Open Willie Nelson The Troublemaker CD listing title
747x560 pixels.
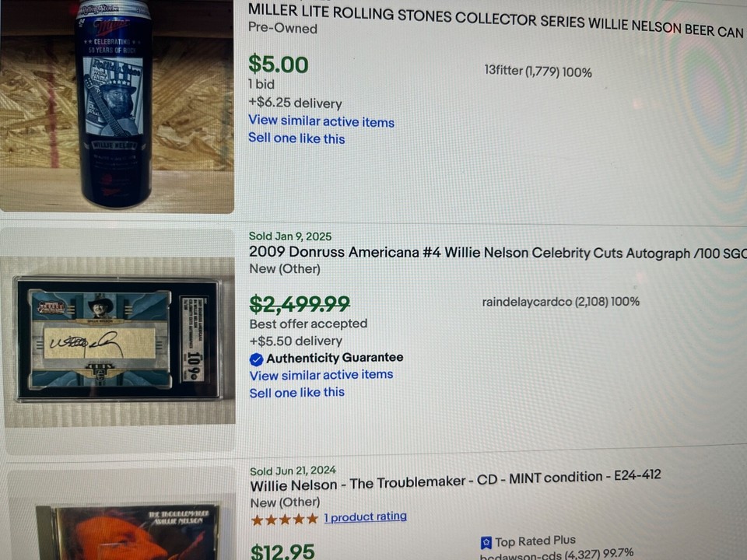tap(455, 481)
